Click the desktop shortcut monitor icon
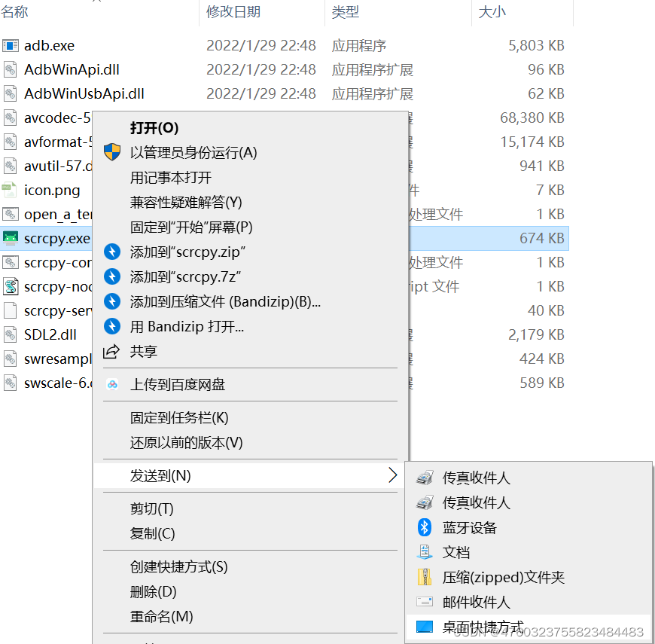 (425, 627)
